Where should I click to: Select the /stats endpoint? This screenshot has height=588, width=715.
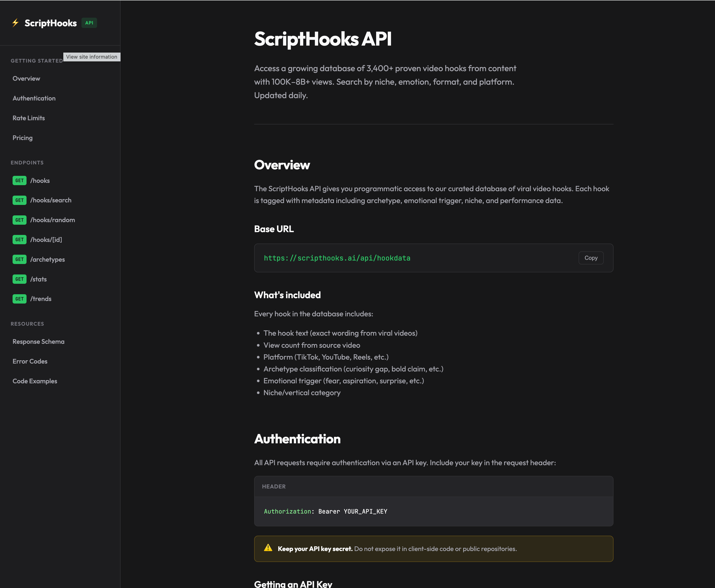pyautogui.click(x=39, y=279)
